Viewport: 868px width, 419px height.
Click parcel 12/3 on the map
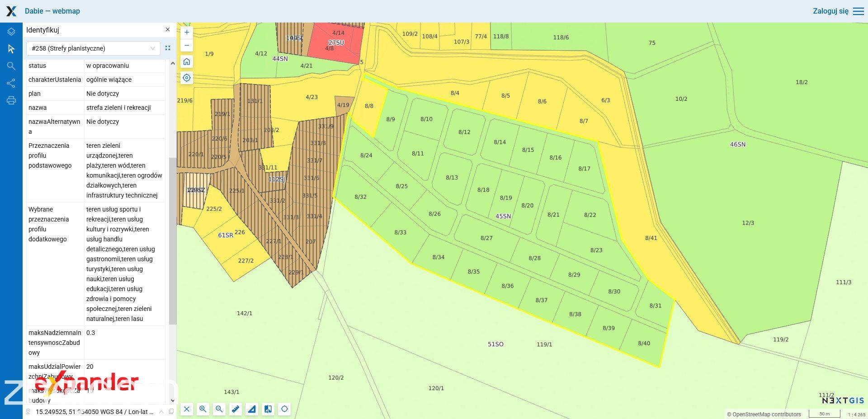point(748,223)
